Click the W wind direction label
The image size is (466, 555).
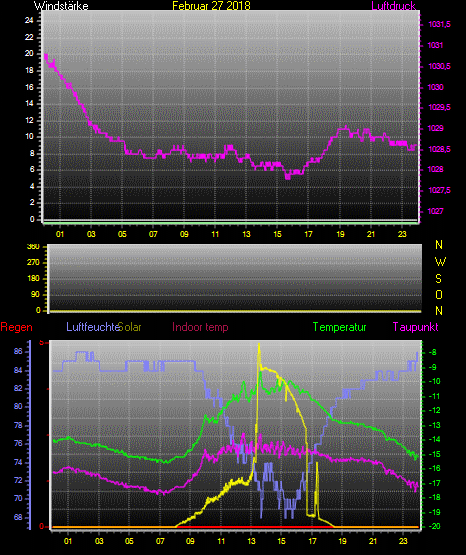(x=440, y=262)
